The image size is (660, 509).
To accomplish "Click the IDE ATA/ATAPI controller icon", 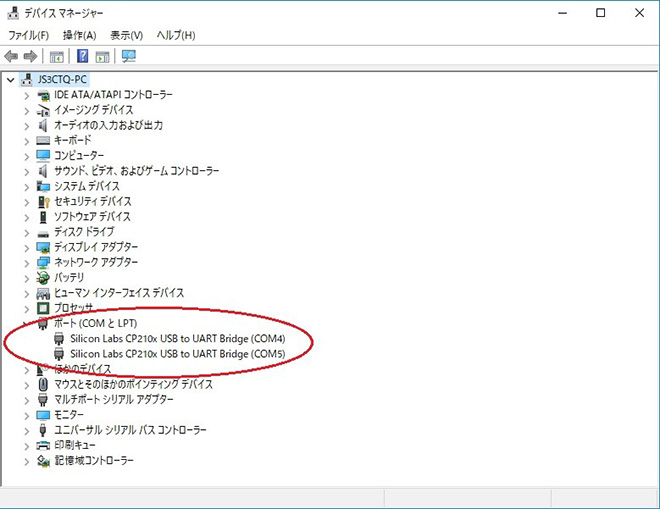I will tap(43, 96).
